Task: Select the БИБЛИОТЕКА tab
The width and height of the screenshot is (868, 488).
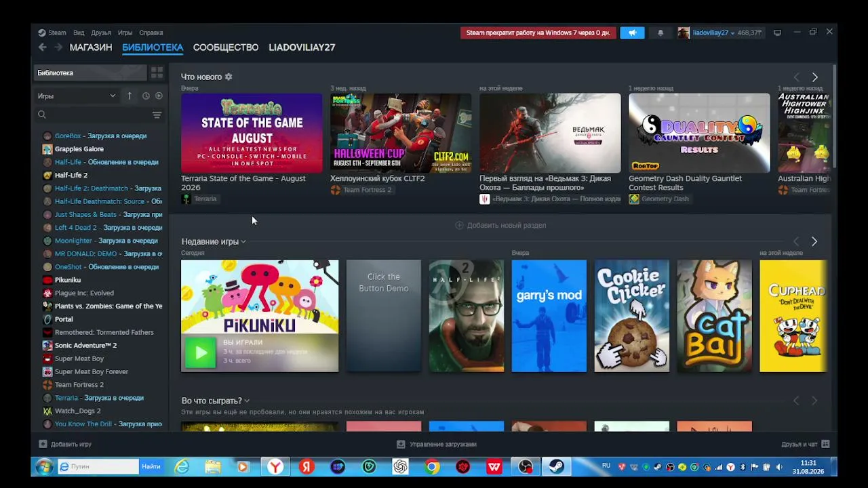Action: tap(153, 47)
